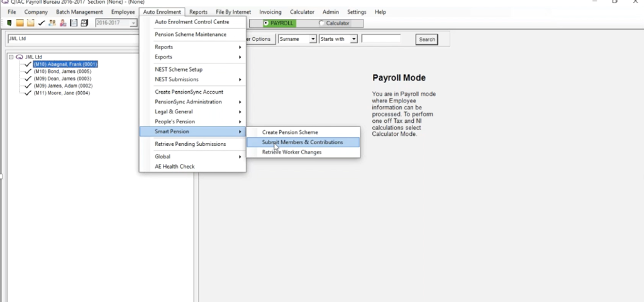
Task: Click the green door exit toolbar icon
Action: point(9,23)
